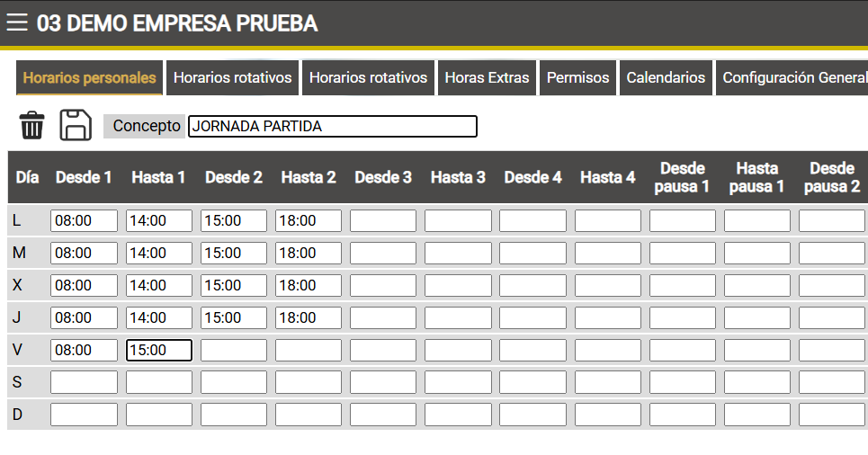This screenshot has height=455, width=868.
Task: Focus the empty Hasta 1 field on row D
Action: pos(159,415)
